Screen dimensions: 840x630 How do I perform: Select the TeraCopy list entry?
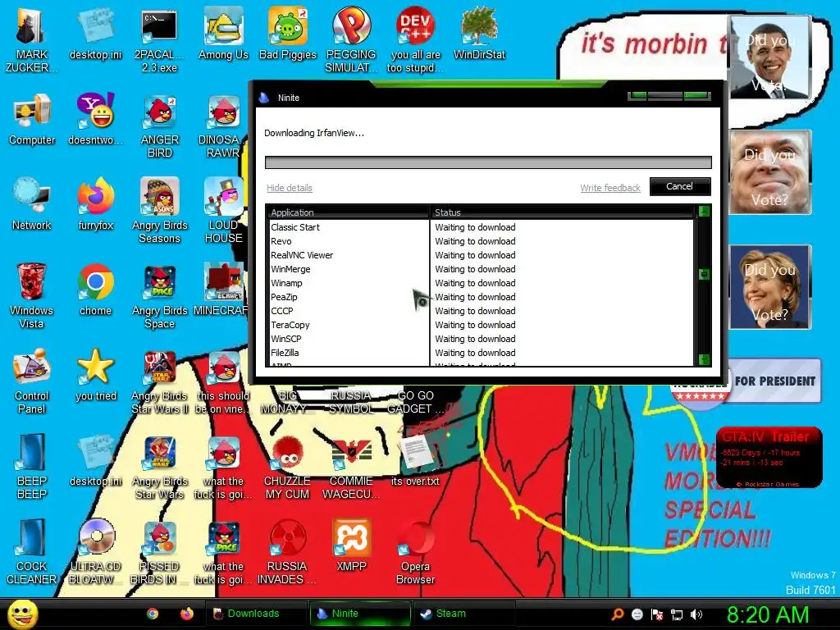(x=480, y=325)
